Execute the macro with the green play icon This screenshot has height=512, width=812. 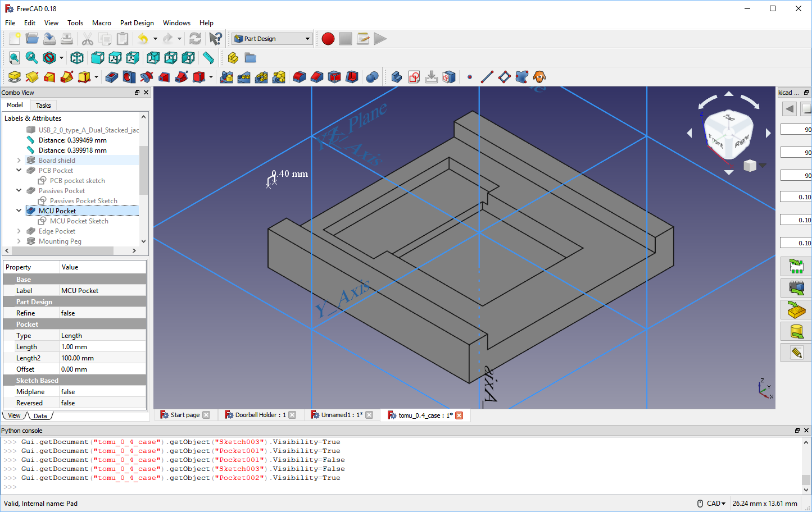[x=380, y=38]
